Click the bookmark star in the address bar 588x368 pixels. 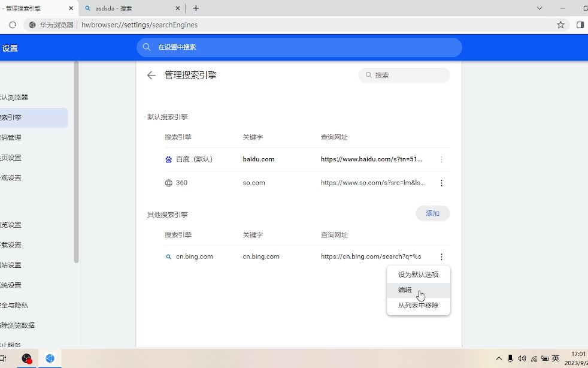coord(560,25)
